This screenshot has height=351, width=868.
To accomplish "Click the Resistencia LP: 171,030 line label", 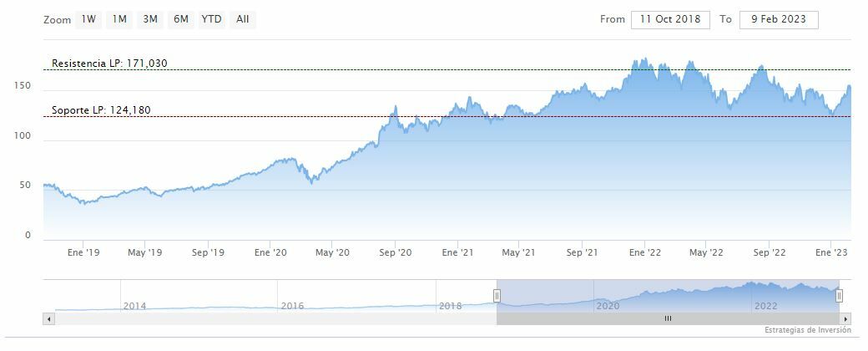I will 109,64.
